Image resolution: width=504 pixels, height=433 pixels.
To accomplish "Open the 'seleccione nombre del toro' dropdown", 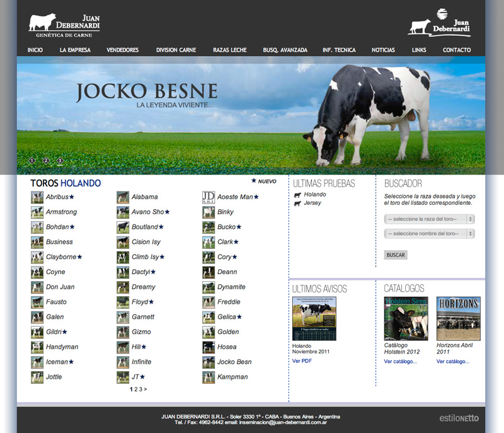I will coord(430,234).
